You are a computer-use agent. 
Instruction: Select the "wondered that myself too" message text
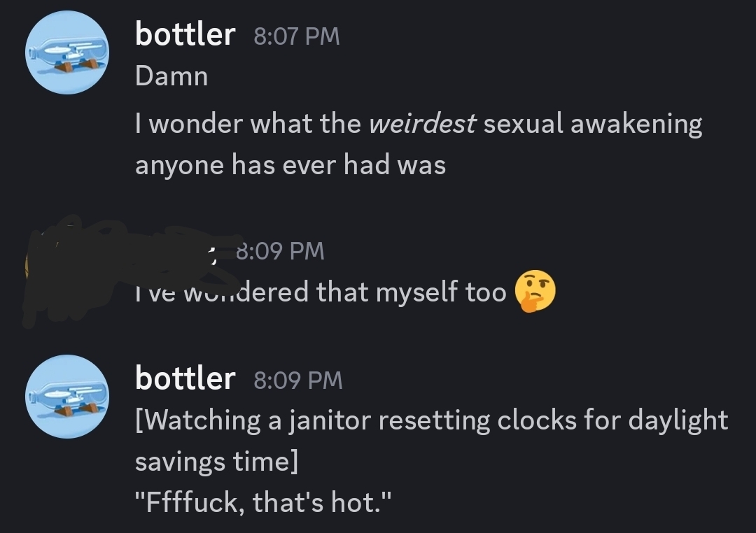tap(321, 292)
